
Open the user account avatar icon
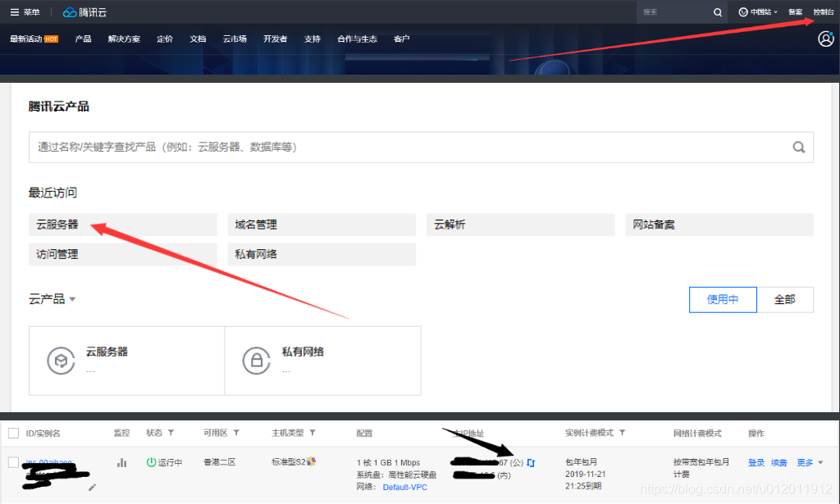pyautogui.click(x=825, y=39)
